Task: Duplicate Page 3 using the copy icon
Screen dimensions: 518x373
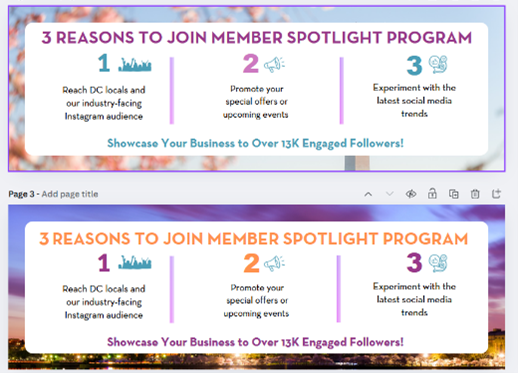Action: click(454, 194)
